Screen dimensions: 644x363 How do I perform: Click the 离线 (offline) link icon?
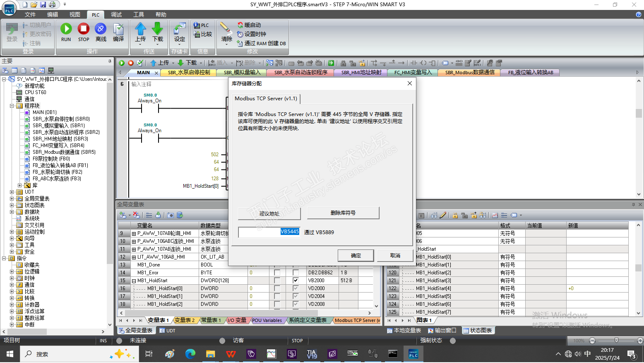[101, 29]
